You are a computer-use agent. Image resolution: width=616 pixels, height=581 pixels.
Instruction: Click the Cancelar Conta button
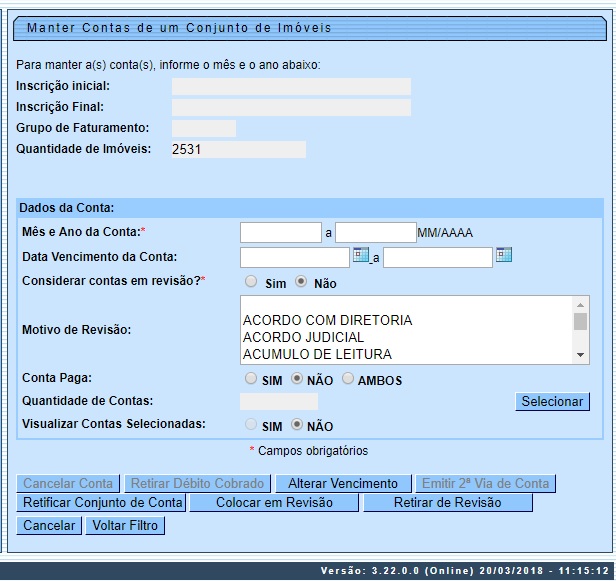68,483
